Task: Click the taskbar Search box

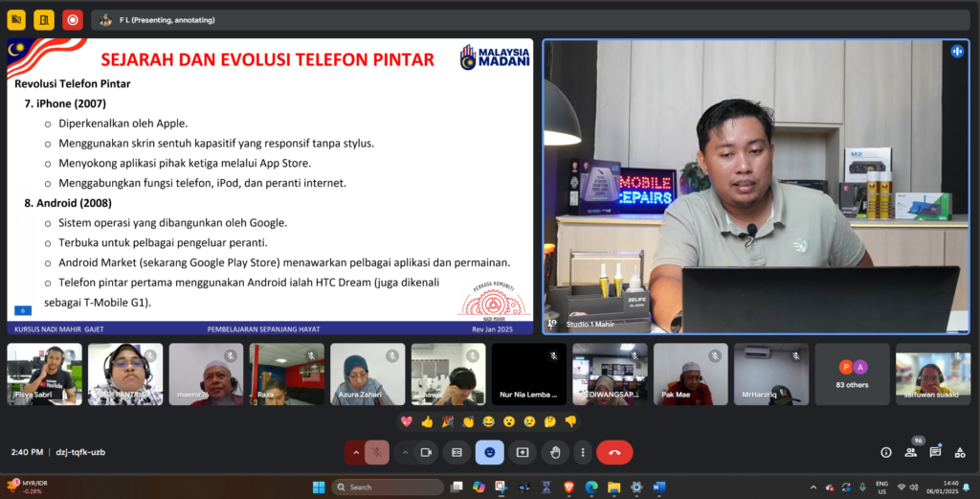Action: click(388, 488)
